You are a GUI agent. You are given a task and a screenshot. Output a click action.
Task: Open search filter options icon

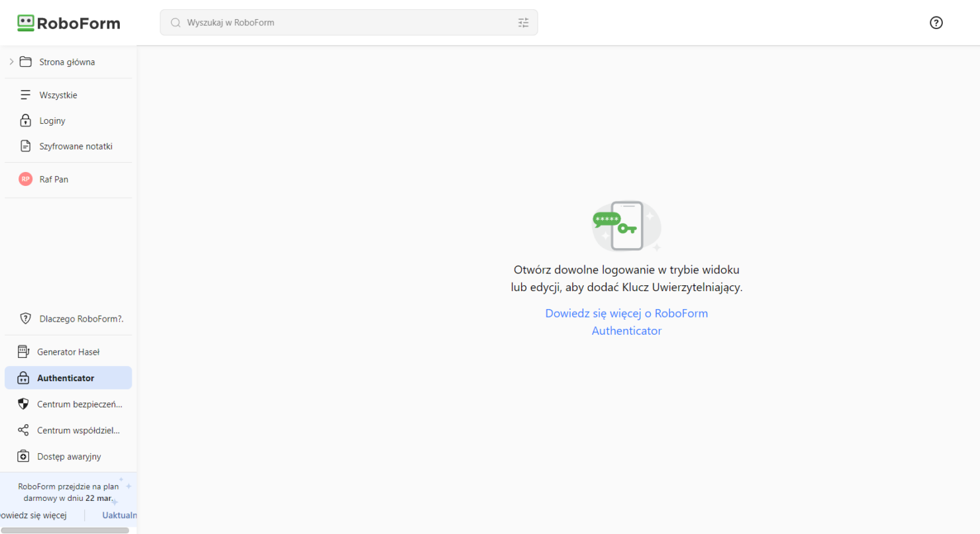point(523,22)
